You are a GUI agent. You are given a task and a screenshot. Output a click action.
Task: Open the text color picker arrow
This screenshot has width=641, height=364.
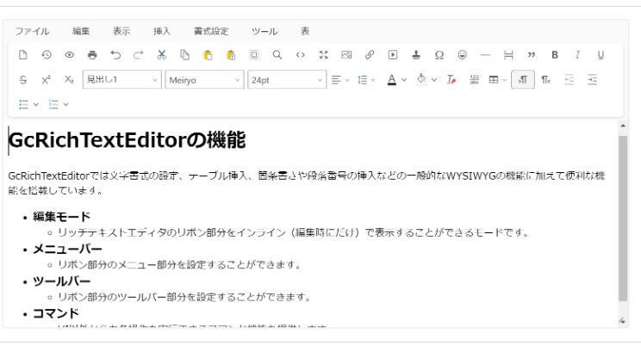coord(404,80)
